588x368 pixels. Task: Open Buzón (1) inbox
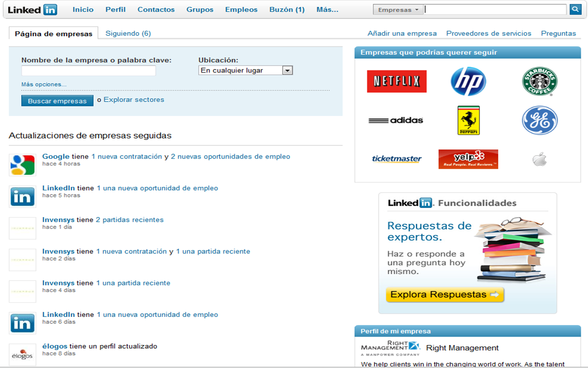click(287, 10)
